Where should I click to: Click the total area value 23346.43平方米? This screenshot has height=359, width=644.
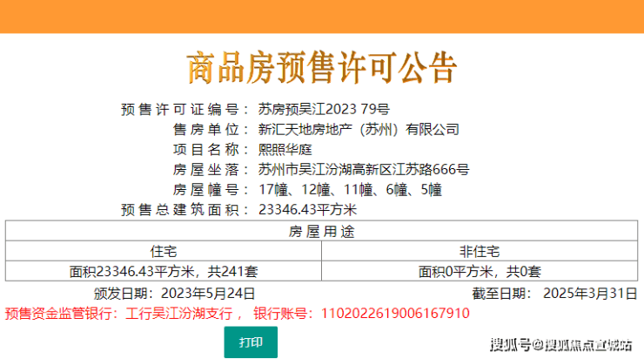point(307,210)
